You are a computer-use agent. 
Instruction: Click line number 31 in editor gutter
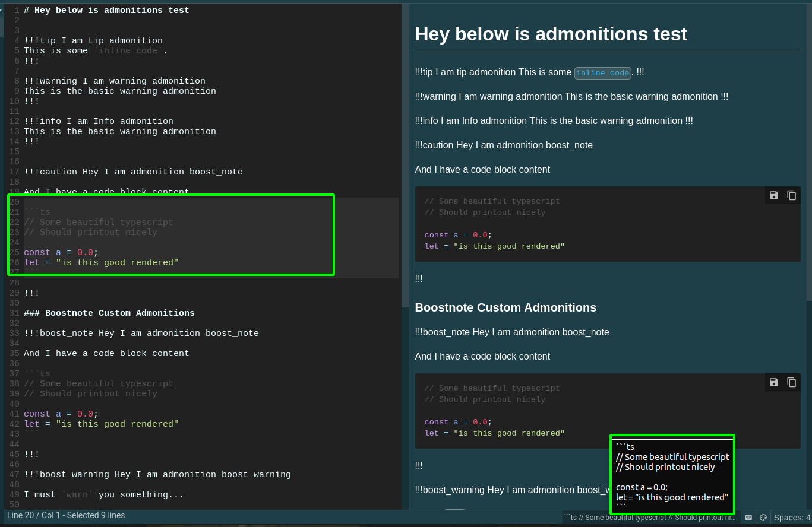click(14, 313)
